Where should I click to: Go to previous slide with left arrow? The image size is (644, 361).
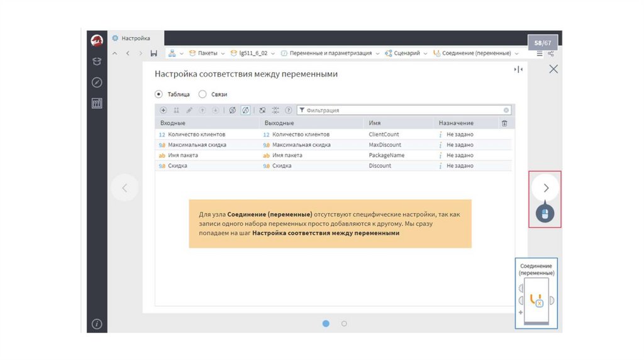coord(125,187)
